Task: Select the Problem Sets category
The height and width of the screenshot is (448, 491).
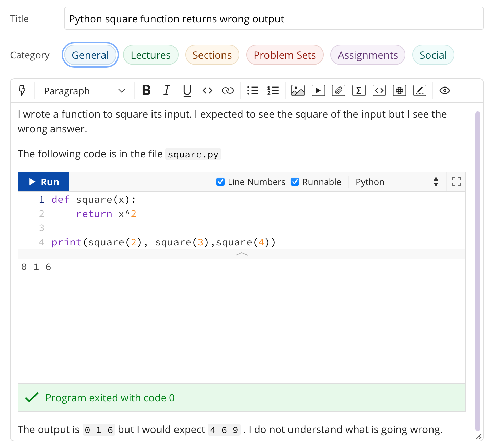Action: 285,55
